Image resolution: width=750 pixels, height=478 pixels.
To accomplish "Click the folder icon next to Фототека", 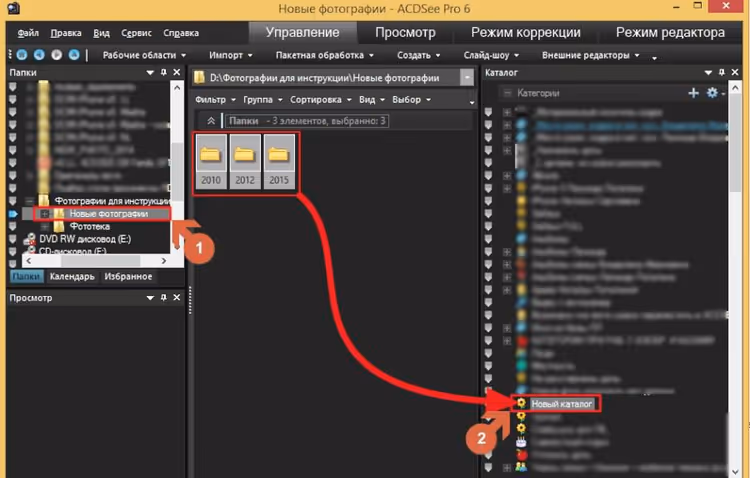I will point(59,226).
